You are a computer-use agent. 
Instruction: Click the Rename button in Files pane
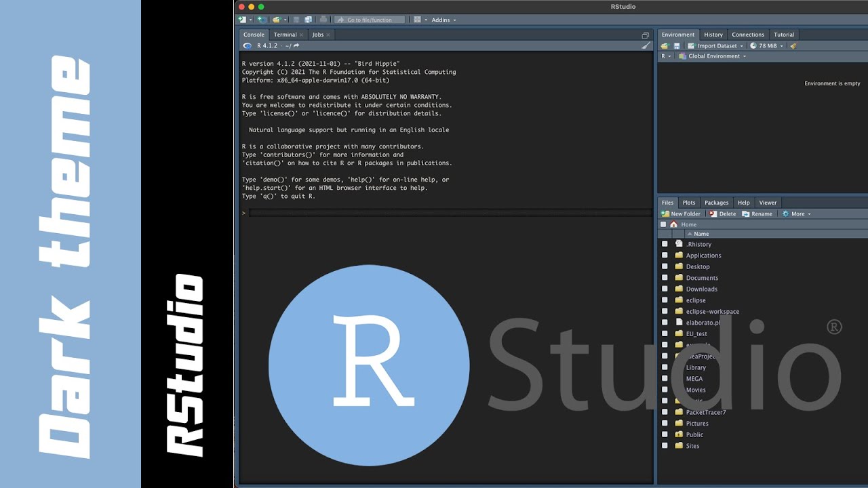(757, 213)
